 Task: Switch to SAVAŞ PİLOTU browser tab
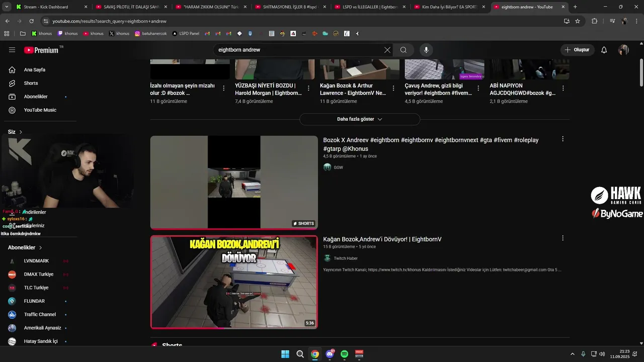pyautogui.click(x=131, y=7)
